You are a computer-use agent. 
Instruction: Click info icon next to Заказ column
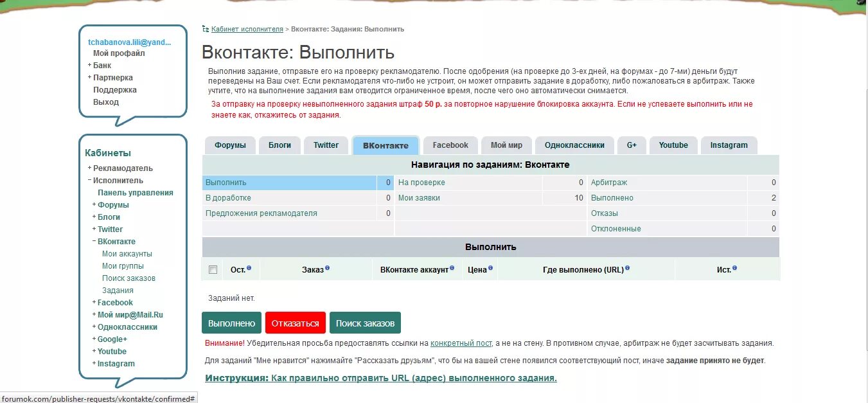tap(327, 268)
